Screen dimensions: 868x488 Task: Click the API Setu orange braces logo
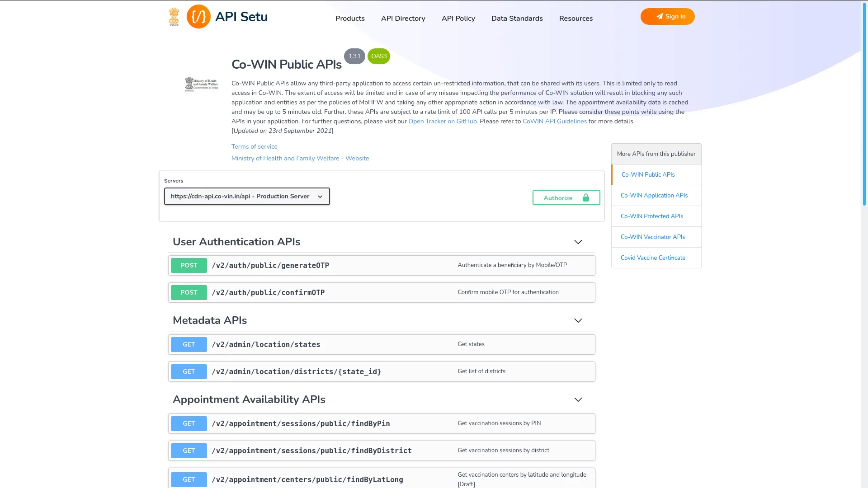(198, 17)
